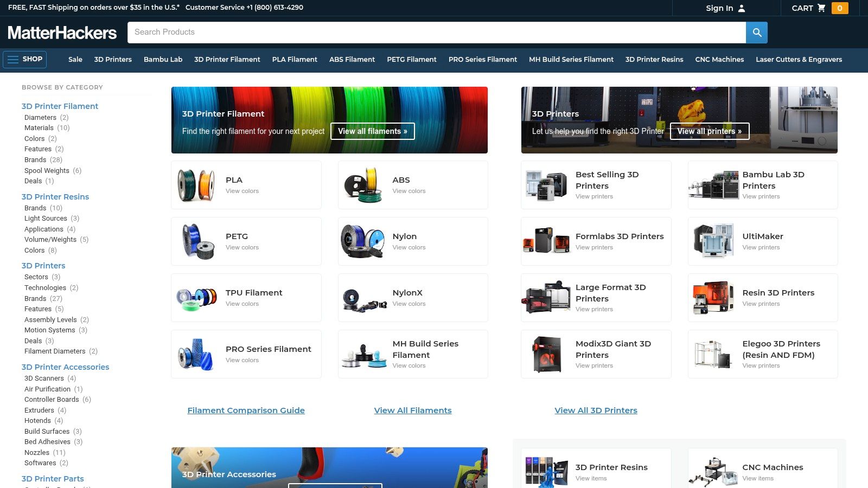Screen dimensions: 868x488
Task: Select Large Format 3D Printers image
Action: click(x=546, y=298)
